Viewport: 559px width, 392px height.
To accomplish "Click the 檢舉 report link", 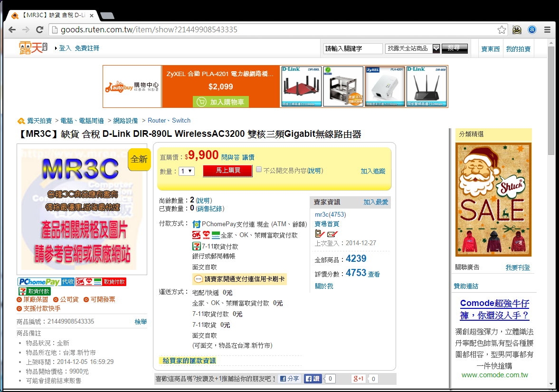I will (x=141, y=322).
